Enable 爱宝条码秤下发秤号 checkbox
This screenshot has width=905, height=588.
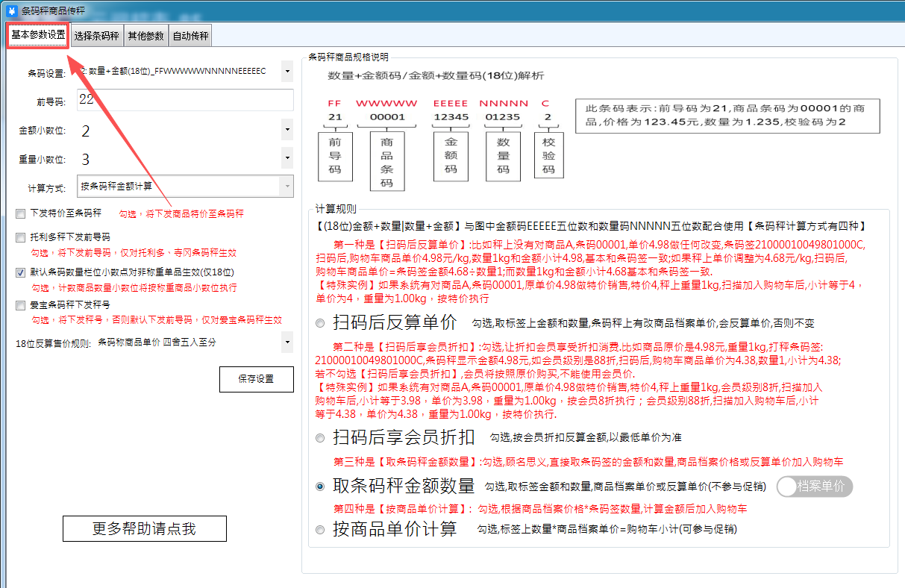21,305
